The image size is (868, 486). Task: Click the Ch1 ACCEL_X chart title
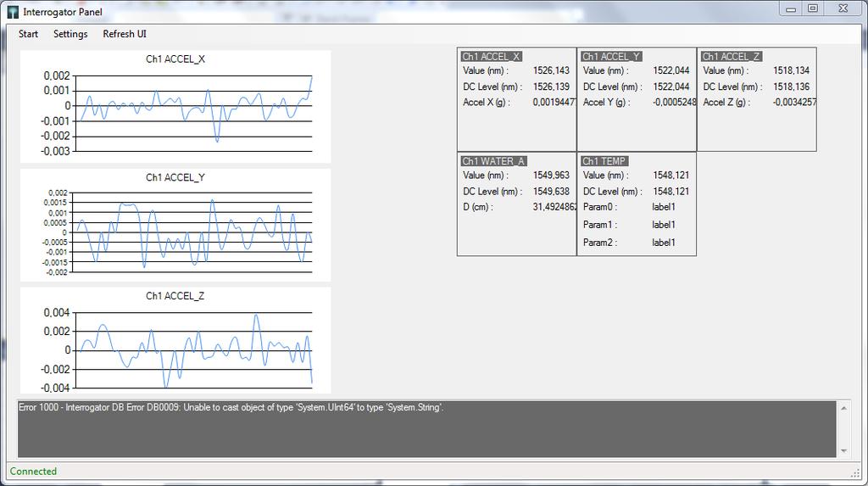click(x=175, y=59)
